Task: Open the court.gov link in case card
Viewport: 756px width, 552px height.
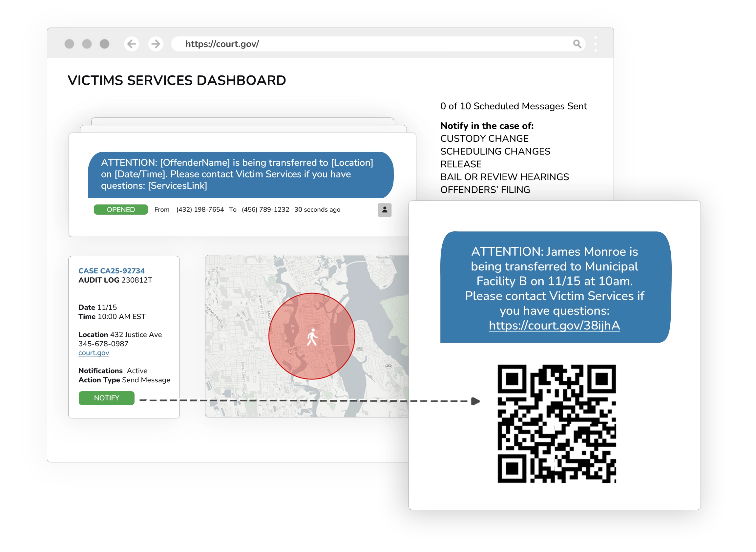Action: 94,352
